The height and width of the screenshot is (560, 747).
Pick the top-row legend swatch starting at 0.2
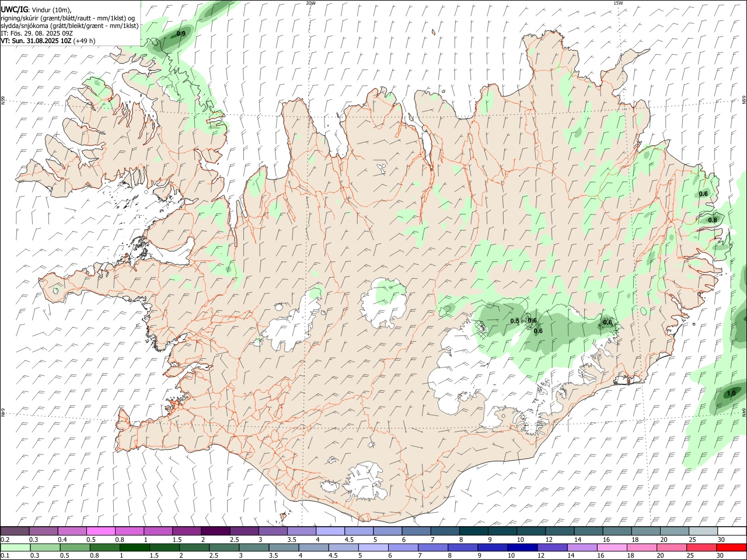(x=15, y=531)
